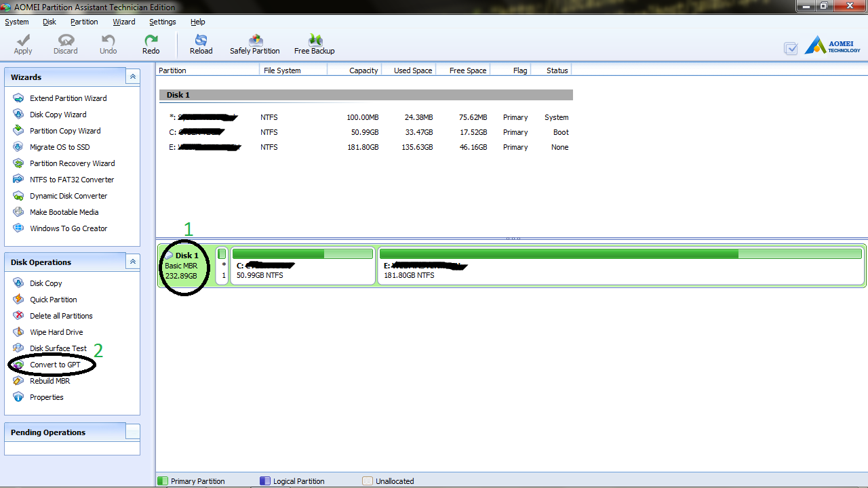The height and width of the screenshot is (488, 868).
Task: Open the Partition menu
Action: (x=84, y=22)
